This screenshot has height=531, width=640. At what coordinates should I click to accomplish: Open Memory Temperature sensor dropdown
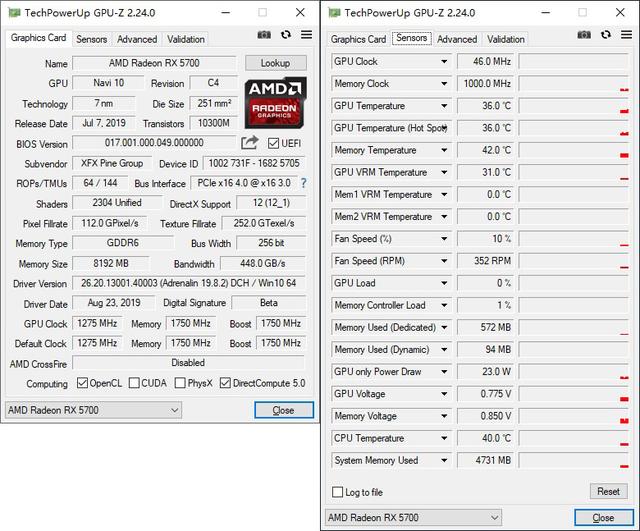pos(444,150)
